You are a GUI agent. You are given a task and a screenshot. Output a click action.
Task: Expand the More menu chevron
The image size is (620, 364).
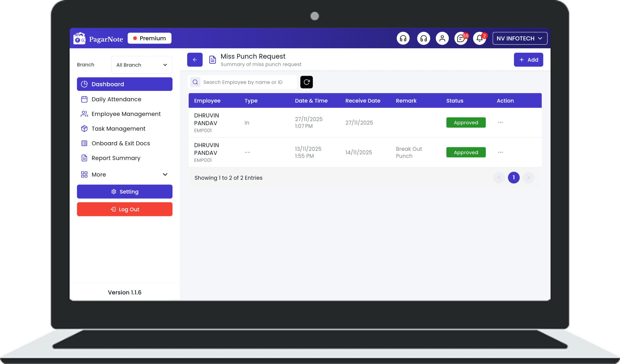[165, 174]
